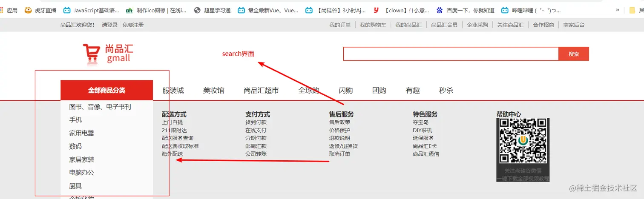Screen dimensions: 644x199
Task: Go to the 全球购 nav item
Action: (x=309, y=90)
